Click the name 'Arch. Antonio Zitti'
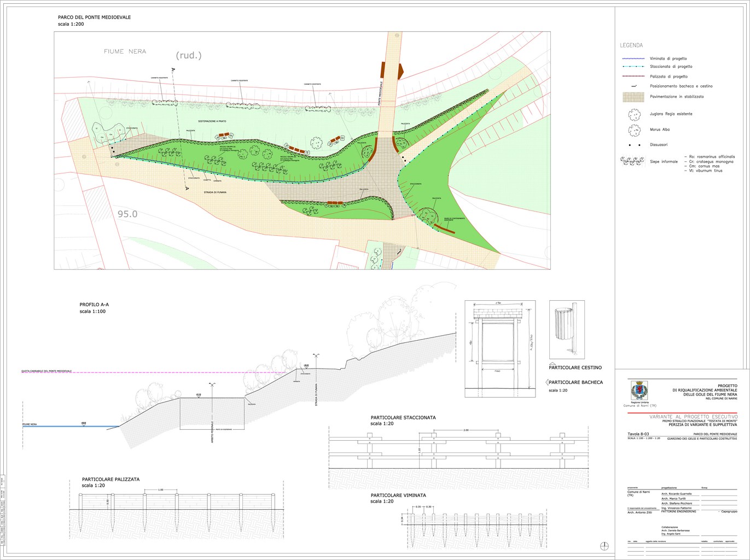The height and width of the screenshot is (560, 750). point(639,512)
